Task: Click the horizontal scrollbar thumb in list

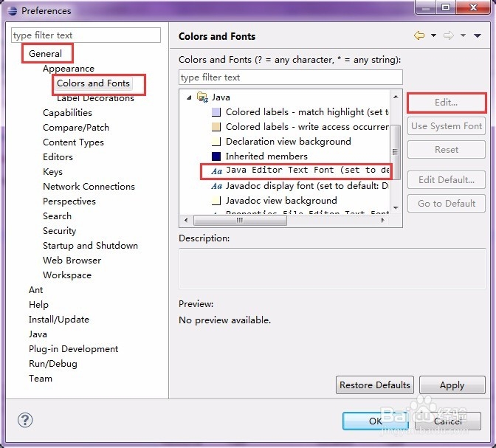Action: (x=240, y=220)
